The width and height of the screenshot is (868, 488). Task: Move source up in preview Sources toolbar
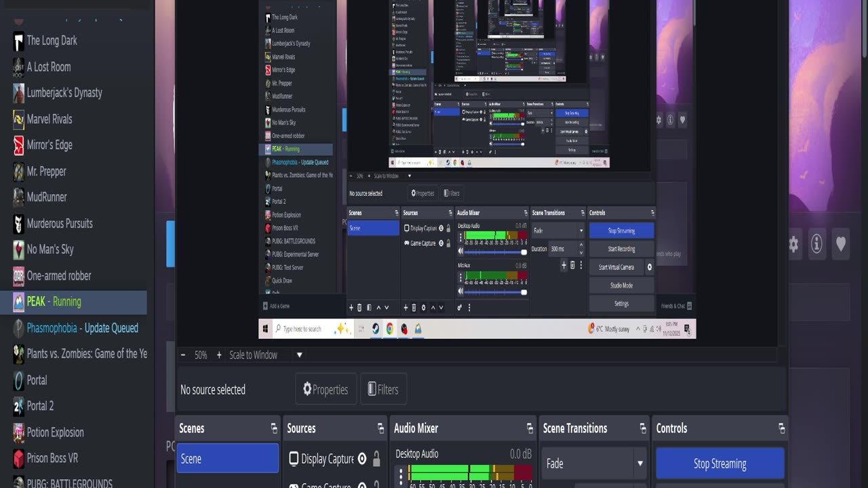(x=433, y=308)
